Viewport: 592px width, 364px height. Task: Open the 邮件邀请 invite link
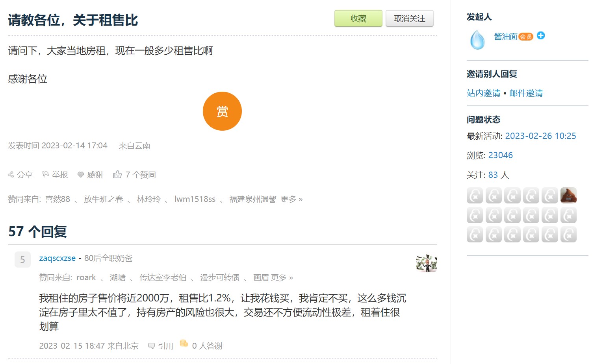tap(526, 93)
